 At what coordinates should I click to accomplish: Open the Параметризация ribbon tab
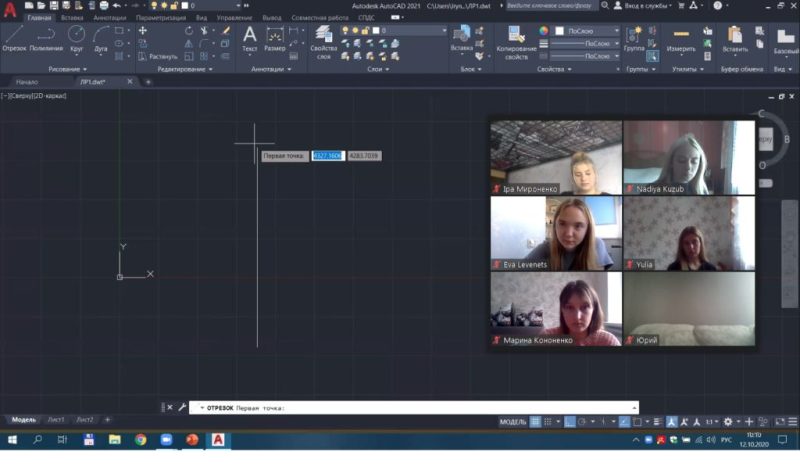(x=161, y=17)
